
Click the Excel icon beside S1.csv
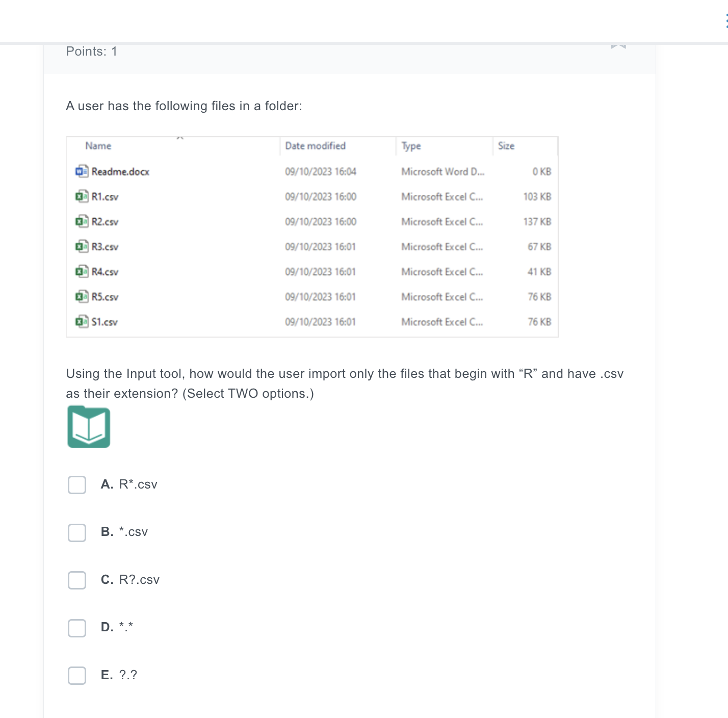[82, 321]
